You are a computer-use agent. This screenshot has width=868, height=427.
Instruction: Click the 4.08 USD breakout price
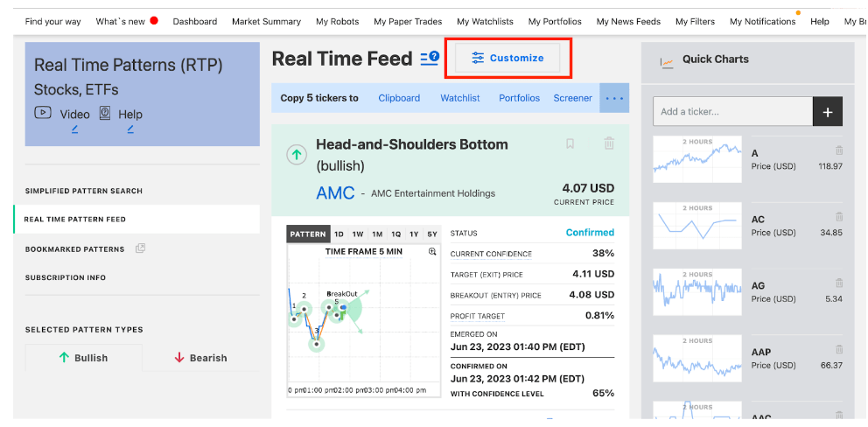pos(591,295)
